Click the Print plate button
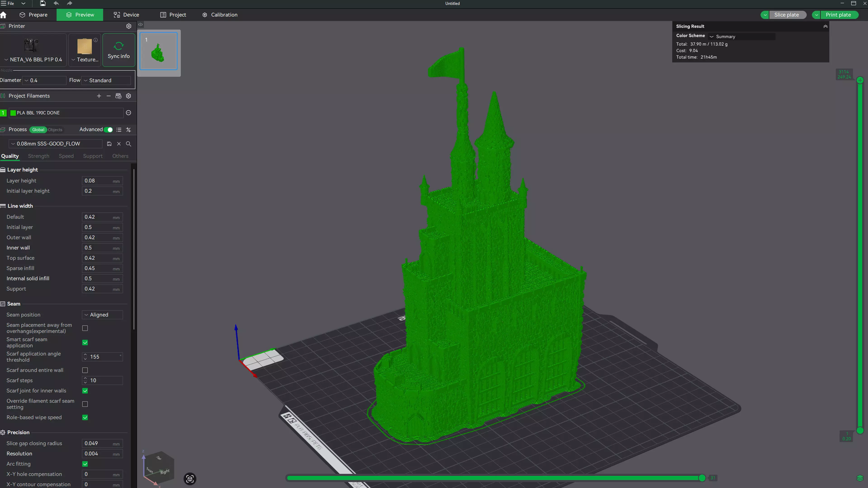 839,15
